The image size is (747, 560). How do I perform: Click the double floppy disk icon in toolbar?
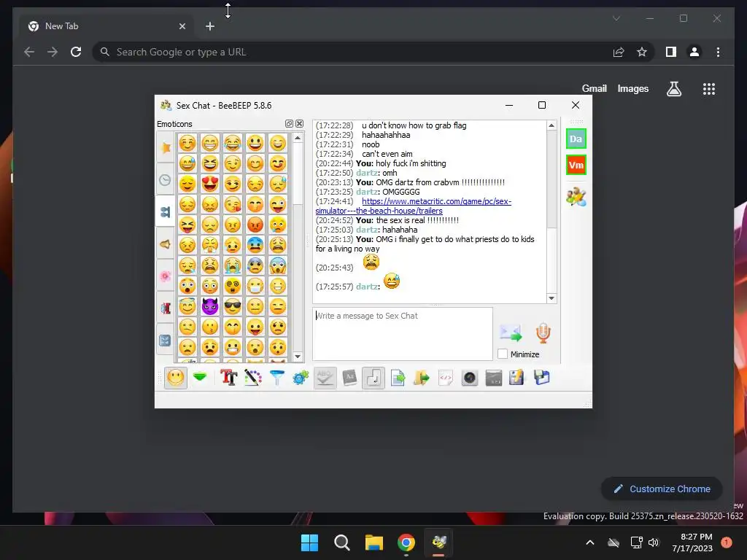click(542, 378)
